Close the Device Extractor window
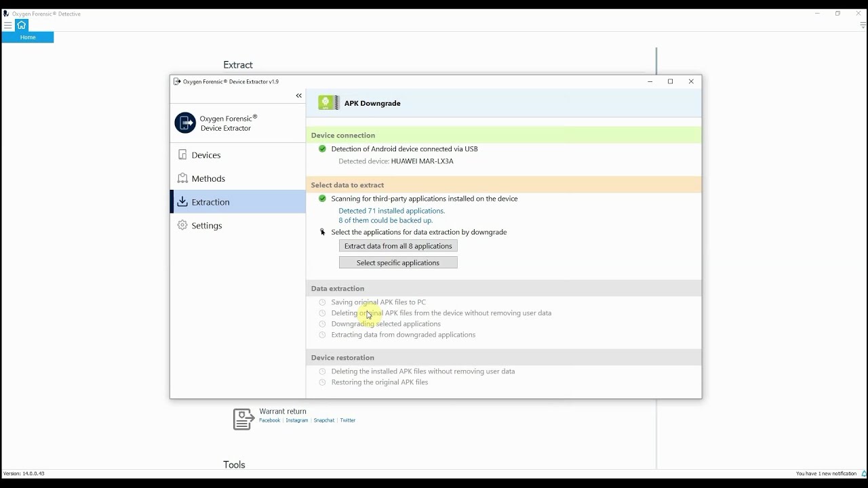This screenshot has width=868, height=488. pyautogui.click(x=691, y=81)
